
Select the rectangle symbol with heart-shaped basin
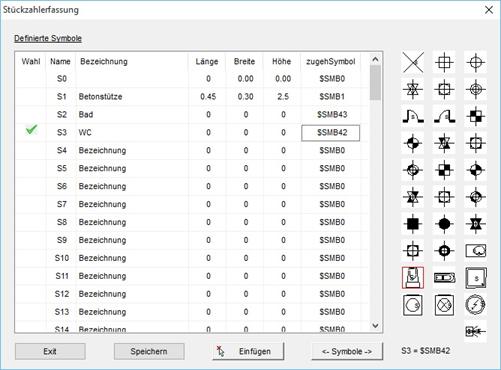(x=476, y=251)
